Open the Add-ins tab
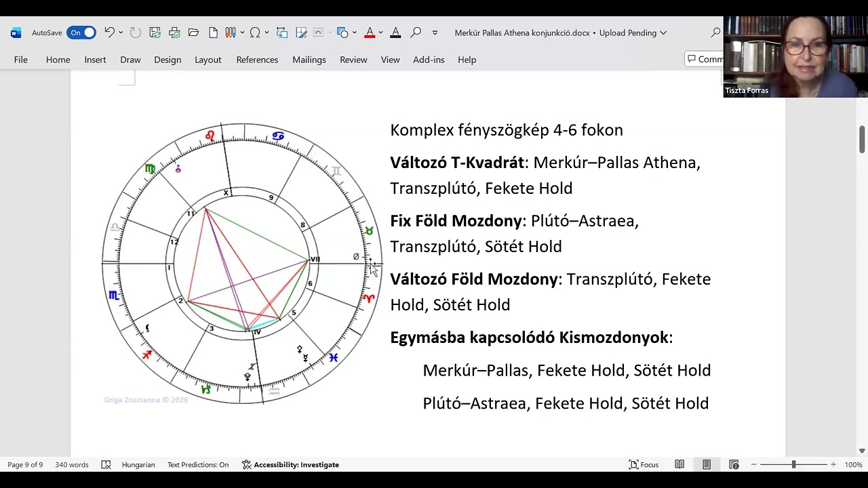The image size is (868, 488). click(429, 60)
